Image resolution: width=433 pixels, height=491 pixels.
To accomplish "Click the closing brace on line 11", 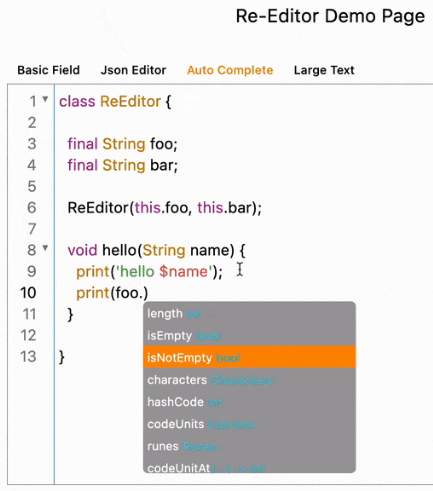I will tap(70, 314).
